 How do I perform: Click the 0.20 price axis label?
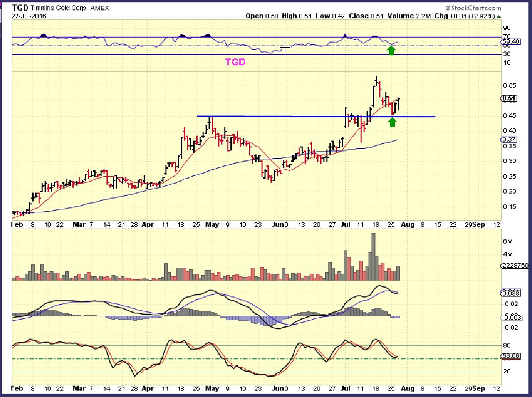pyautogui.click(x=509, y=191)
